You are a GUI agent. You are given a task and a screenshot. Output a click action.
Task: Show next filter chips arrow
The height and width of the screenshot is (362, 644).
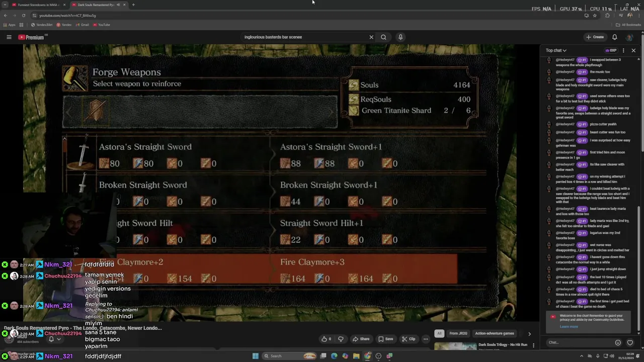[529, 333]
